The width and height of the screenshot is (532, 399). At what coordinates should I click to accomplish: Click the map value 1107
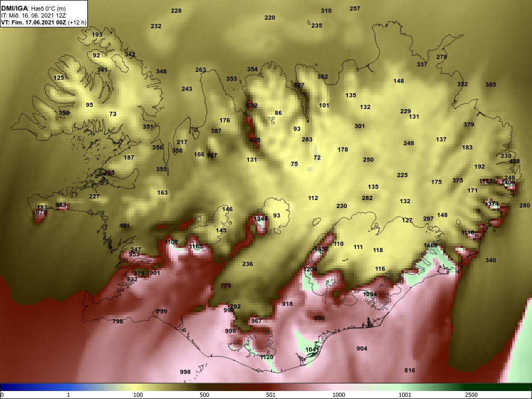pos(171,242)
